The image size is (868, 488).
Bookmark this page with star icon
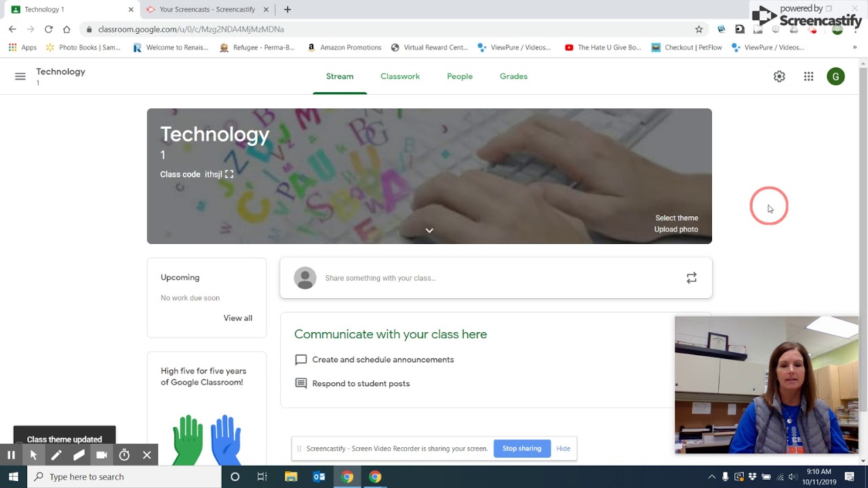pos(698,29)
